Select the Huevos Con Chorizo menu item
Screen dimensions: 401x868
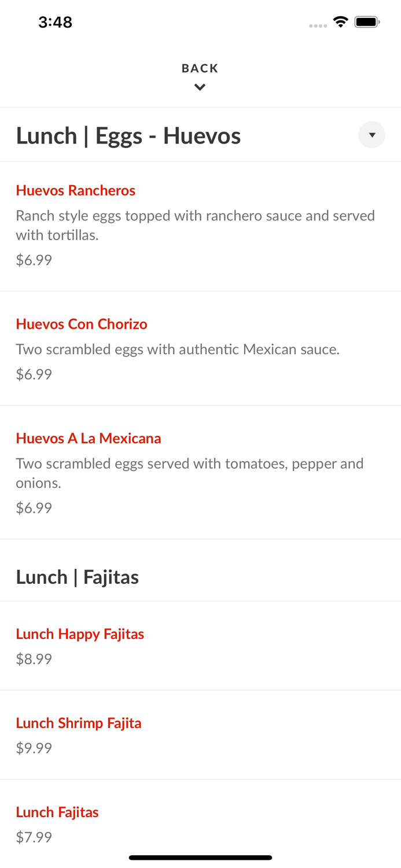tap(82, 324)
